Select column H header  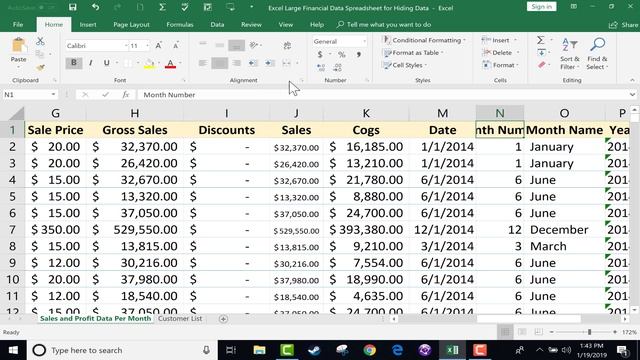pos(135,113)
